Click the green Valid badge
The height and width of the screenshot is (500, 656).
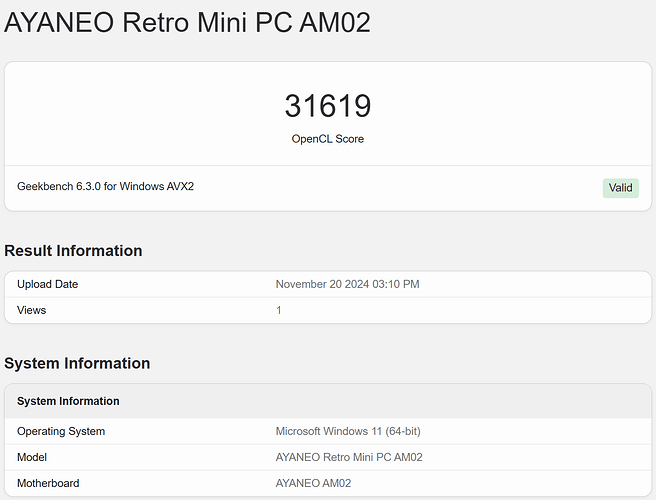tap(620, 188)
